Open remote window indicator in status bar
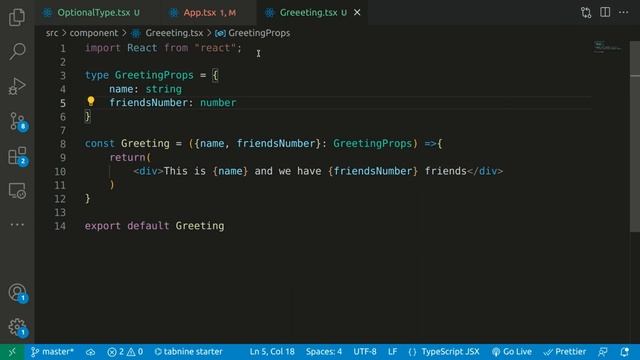The image size is (640, 360). pyautogui.click(x=12, y=351)
